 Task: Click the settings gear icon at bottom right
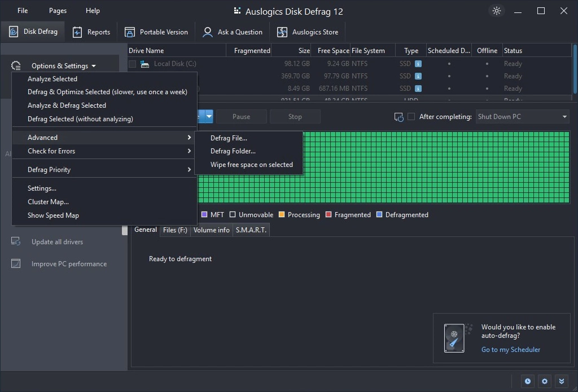pos(545,381)
